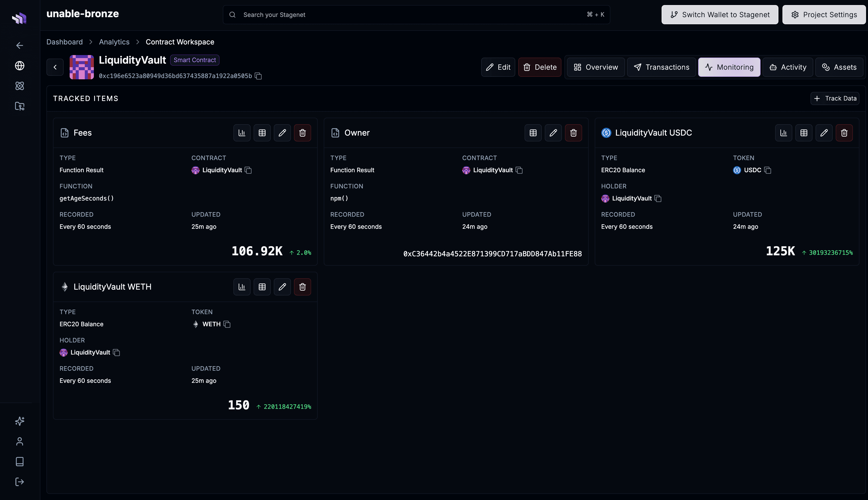Delete the Owner tracked item
This screenshot has width=868, height=500.
(x=574, y=133)
